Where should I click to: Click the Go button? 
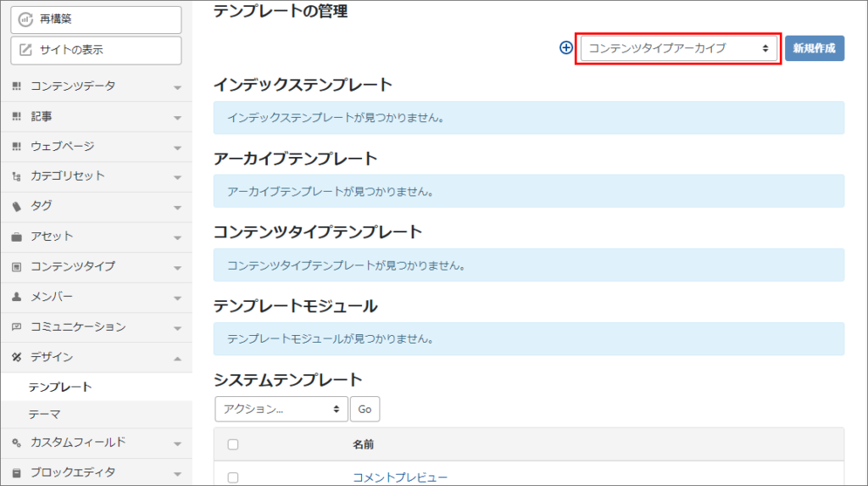click(x=364, y=409)
